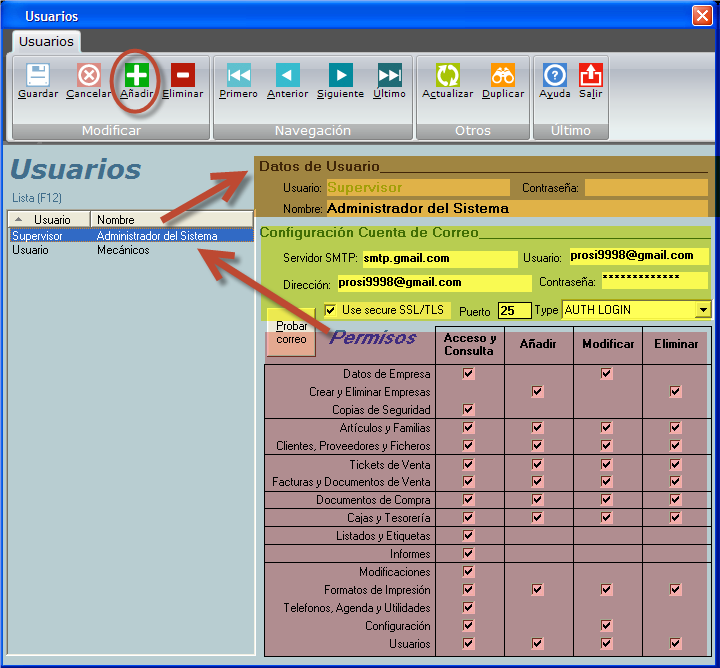
Task: Toggle Crear y Eliminar Empresas Eliminar checkbox
Action: (x=675, y=392)
